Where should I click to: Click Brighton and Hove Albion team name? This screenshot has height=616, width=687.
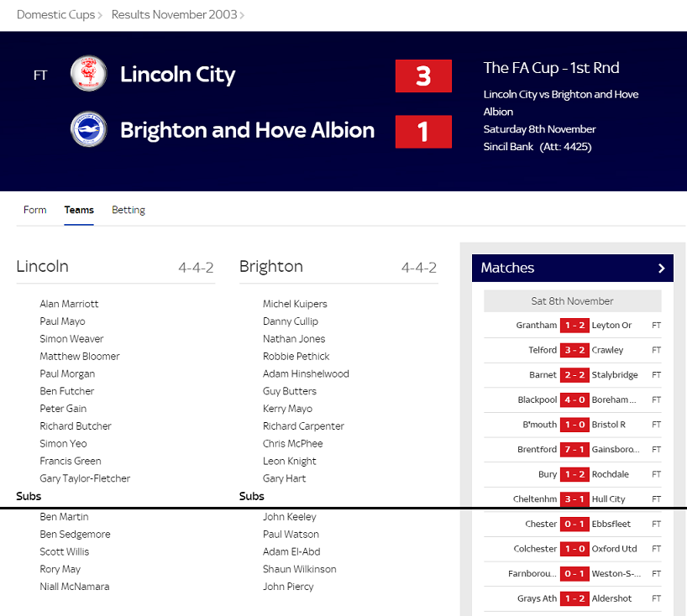point(248,130)
